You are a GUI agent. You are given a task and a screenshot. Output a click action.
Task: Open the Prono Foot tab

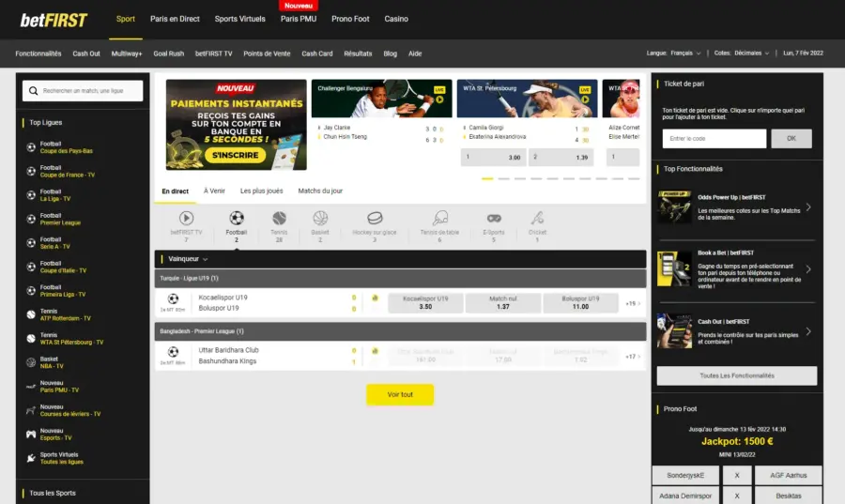coord(350,19)
